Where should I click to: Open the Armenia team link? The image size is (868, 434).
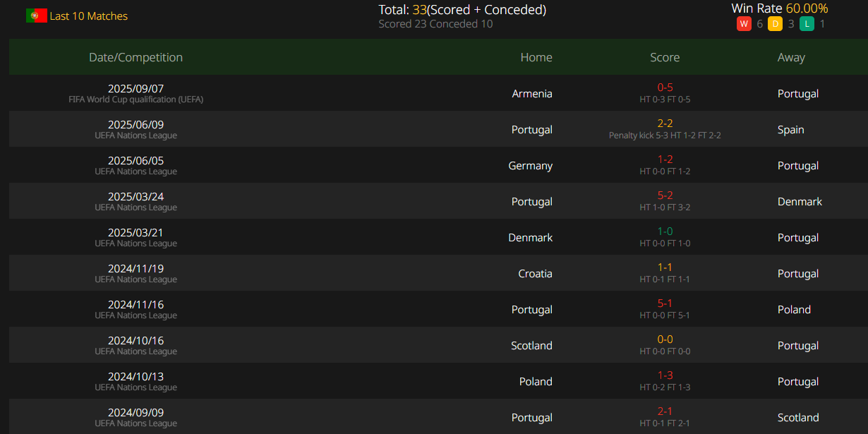[x=532, y=94]
